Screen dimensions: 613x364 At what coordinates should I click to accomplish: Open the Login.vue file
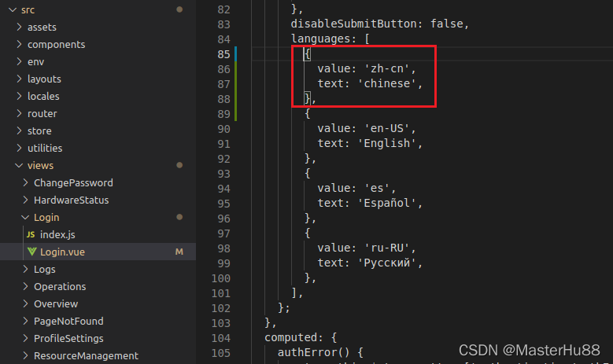point(62,252)
